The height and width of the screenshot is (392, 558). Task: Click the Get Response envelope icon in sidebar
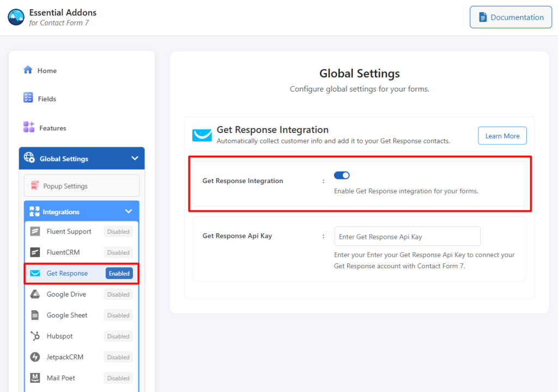[35, 273]
